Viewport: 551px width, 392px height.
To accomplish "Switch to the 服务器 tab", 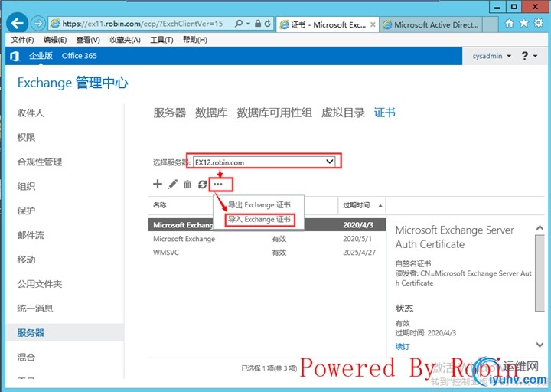I will click(x=169, y=113).
